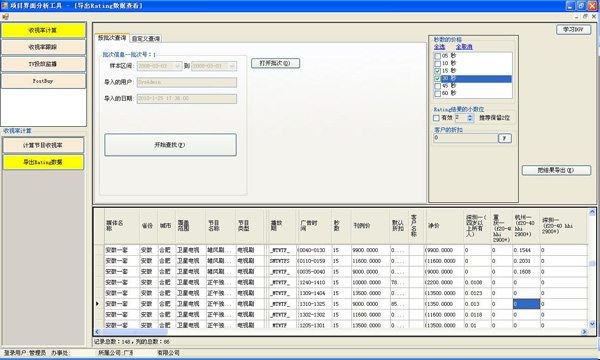Select the 按批次查询 tab
Screen dimensions: 600x360
(112, 37)
